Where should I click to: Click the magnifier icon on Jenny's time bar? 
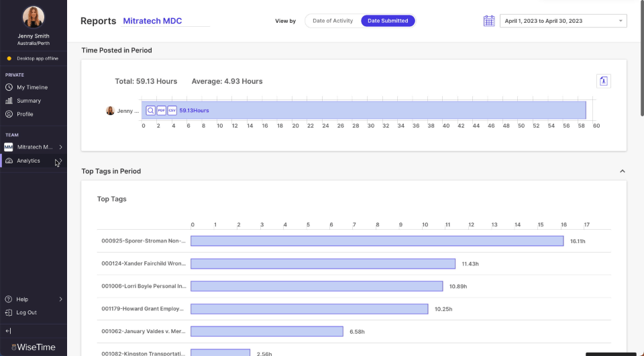[x=151, y=110]
